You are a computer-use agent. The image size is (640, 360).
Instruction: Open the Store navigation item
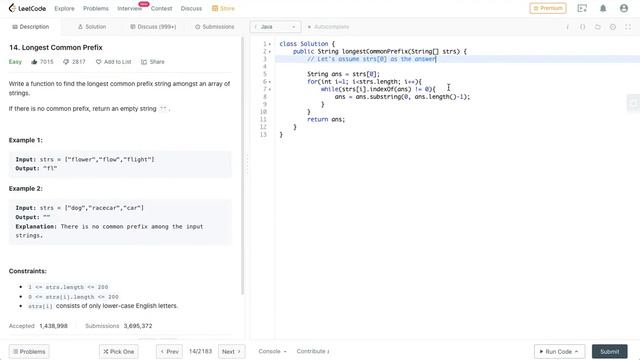(223, 8)
